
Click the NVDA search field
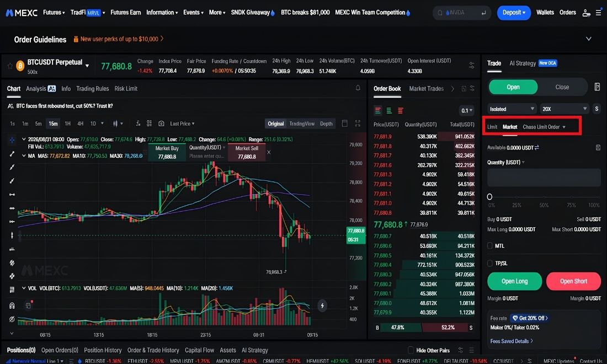(x=462, y=13)
